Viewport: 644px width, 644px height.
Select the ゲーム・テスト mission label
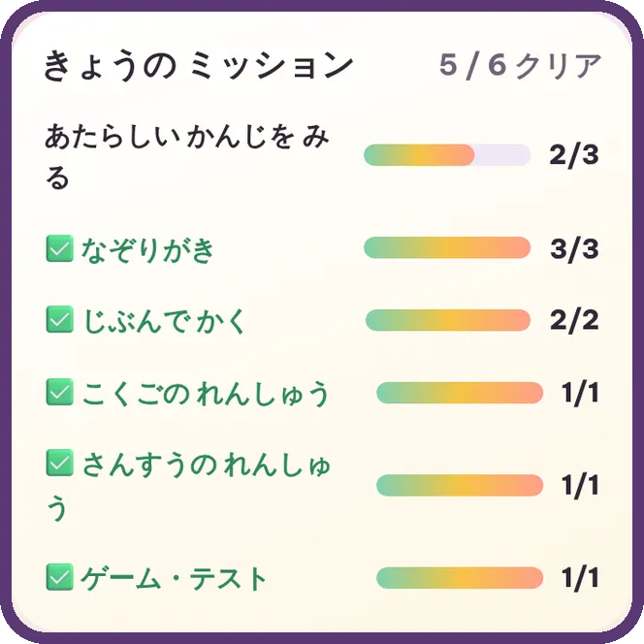pos(174,578)
